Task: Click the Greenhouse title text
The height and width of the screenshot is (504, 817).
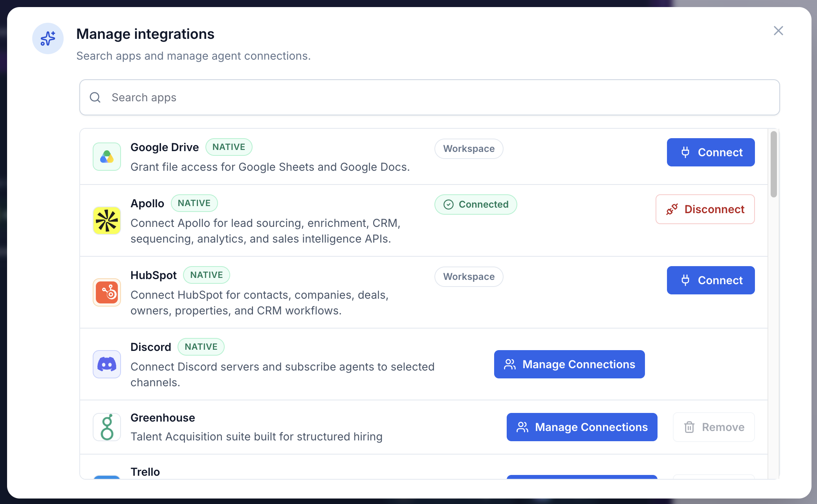Action: (163, 418)
